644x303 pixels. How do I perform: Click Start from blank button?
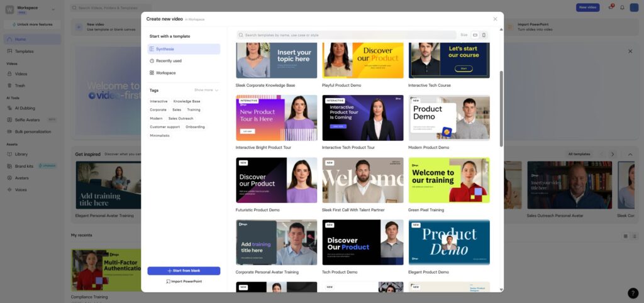tap(184, 271)
